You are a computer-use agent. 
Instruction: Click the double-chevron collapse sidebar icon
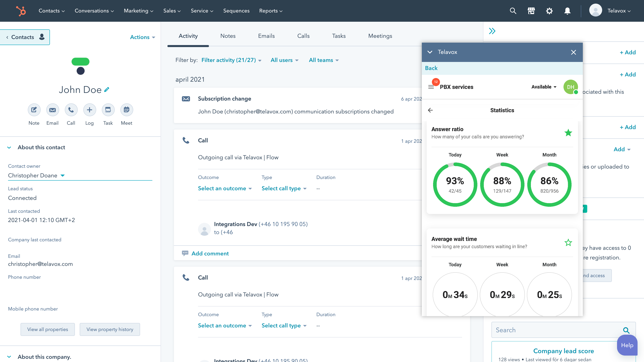[492, 31]
